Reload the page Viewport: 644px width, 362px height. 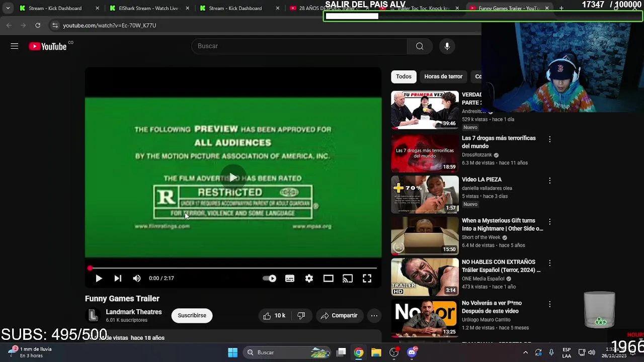(x=38, y=25)
